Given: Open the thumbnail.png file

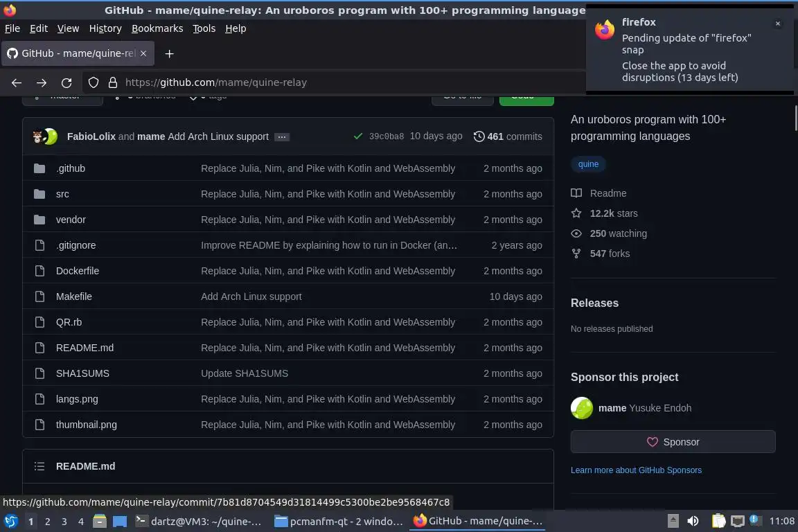Looking at the screenshot, I should pos(87,425).
